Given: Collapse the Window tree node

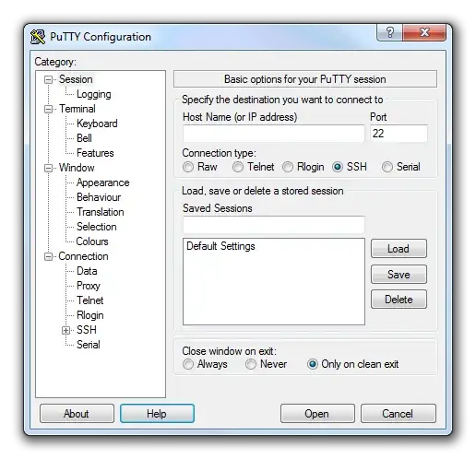Looking at the screenshot, I should point(48,169).
